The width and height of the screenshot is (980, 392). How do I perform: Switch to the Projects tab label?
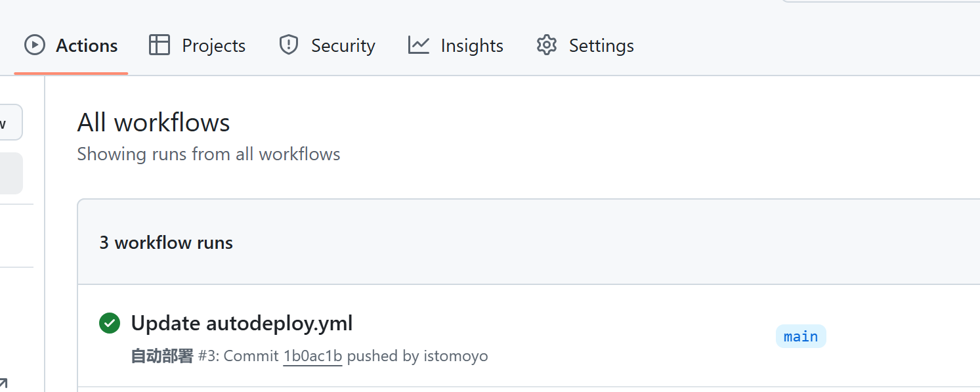(x=213, y=46)
